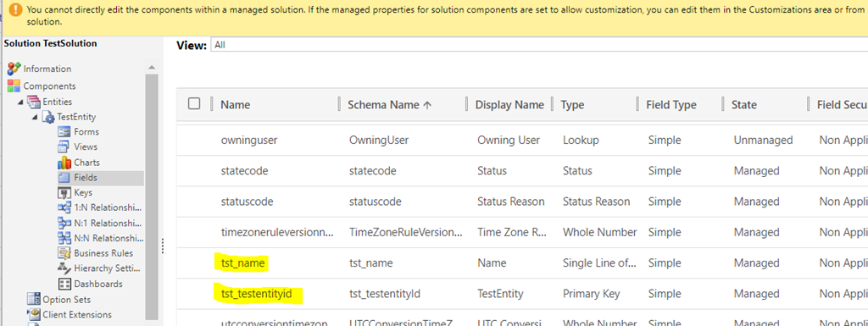Screen dimensions: 868x326
Task: Click the 1:N Relationships icon
Action: (x=64, y=207)
